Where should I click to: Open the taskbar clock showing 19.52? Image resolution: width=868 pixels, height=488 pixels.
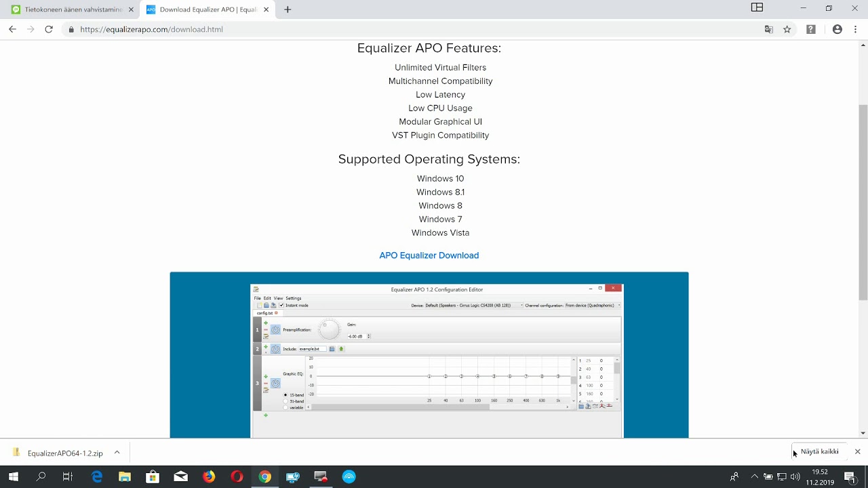point(820,476)
